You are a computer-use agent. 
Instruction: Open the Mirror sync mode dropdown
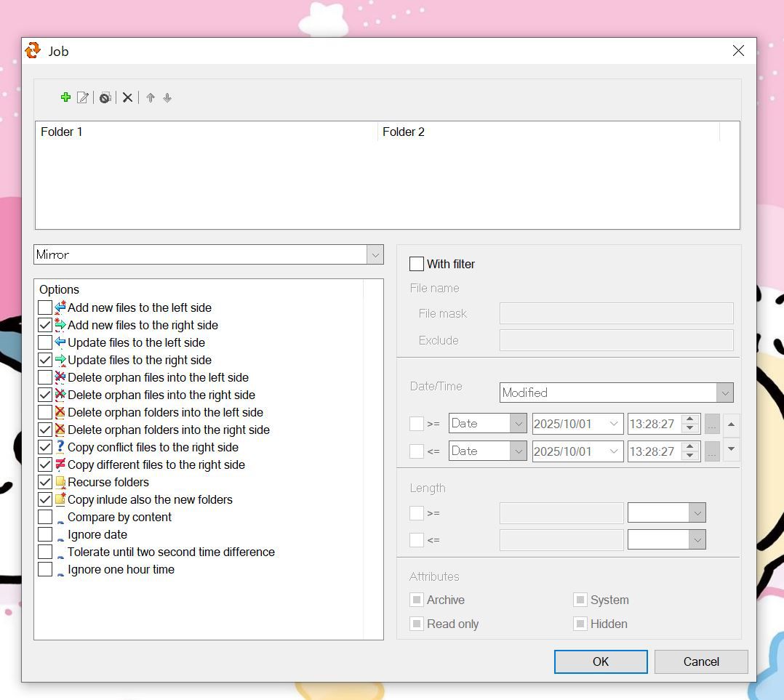click(x=375, y=254)
